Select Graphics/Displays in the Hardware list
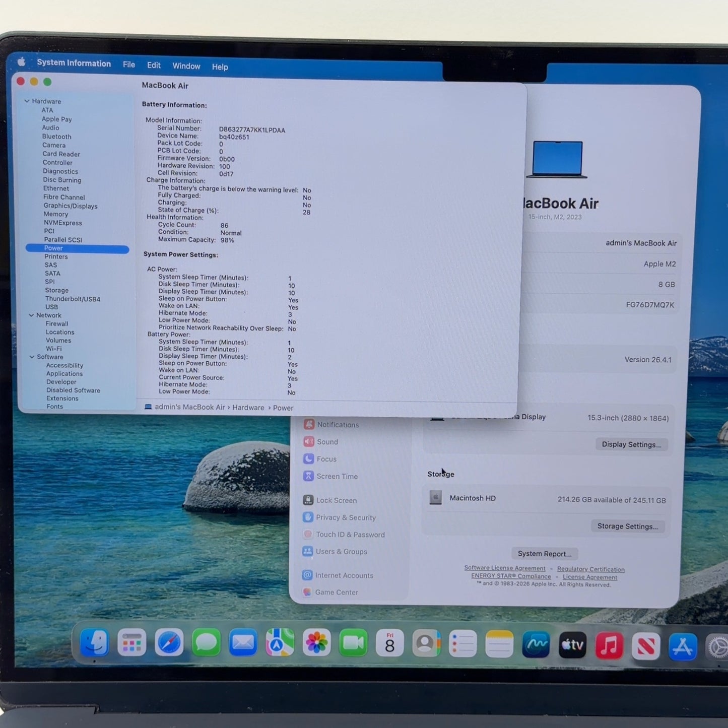The height and width of the screenshot is (728, 728). click(71, 206)
